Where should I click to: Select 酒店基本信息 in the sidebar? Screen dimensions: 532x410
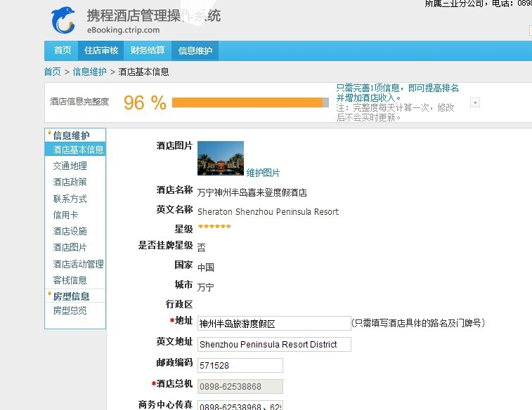(x=75, y=150)
